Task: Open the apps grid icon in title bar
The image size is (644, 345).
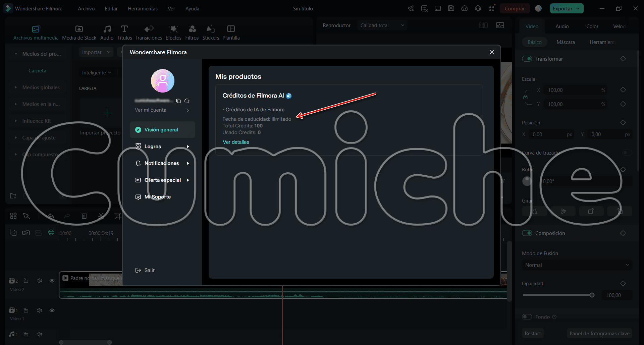Action: tap(491, 8)
